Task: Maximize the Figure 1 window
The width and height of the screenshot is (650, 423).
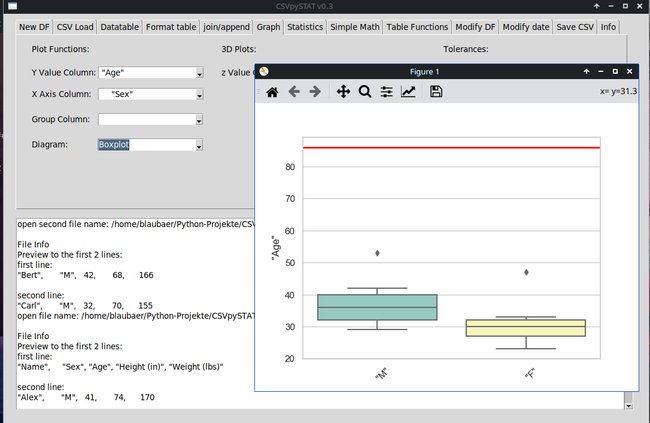Action: [615, 71]
